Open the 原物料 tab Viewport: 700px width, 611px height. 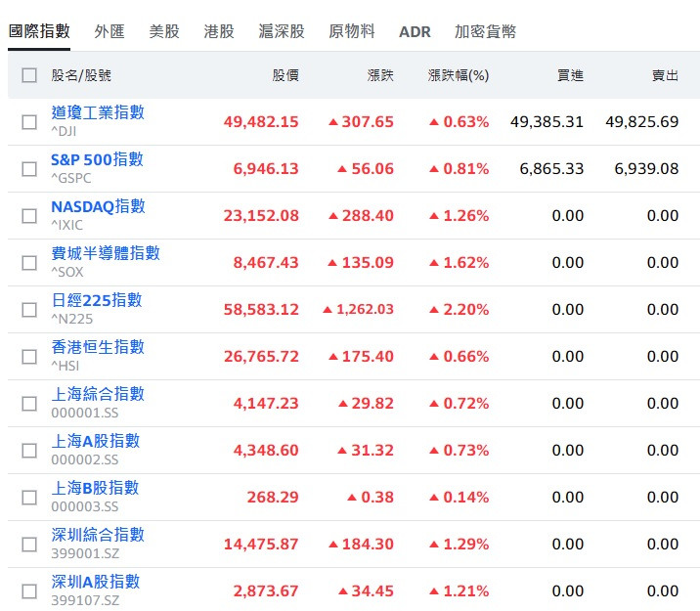[352, 31]
